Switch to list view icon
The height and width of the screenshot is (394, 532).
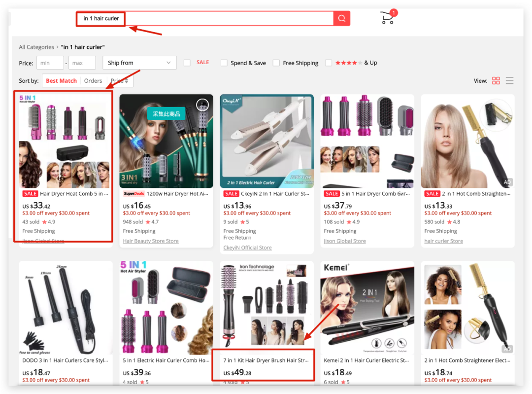pos(509,81)
